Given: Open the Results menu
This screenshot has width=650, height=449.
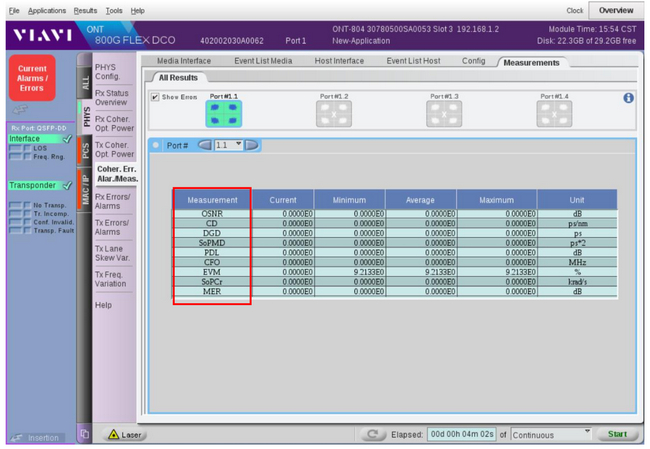Looking at the screenshot, I should [x=86, y=10].
